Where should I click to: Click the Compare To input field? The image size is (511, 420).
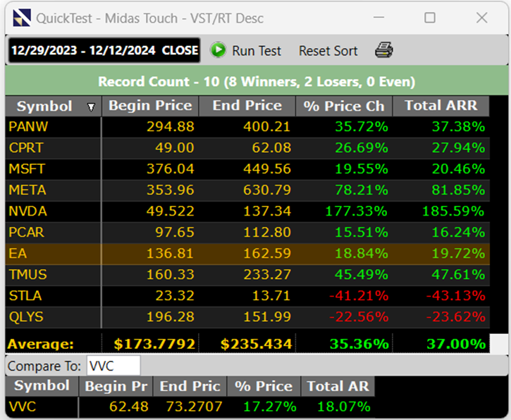[x=113, y=366]
